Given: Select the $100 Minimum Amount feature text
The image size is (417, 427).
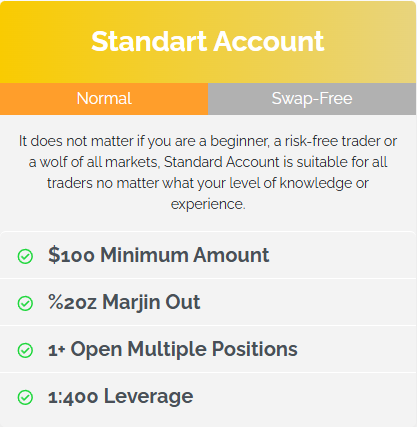Looking at the screenshot, I should click(159, 255).
